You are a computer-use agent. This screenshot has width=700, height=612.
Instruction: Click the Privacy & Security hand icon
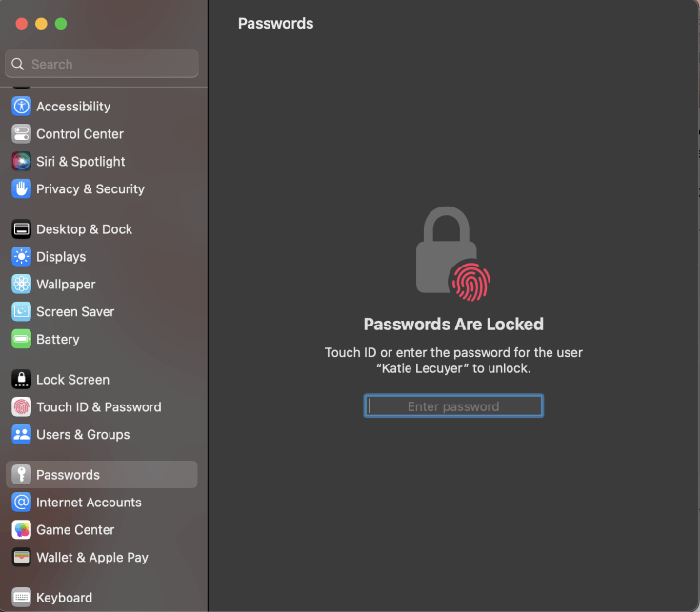[x=21, y=189]
